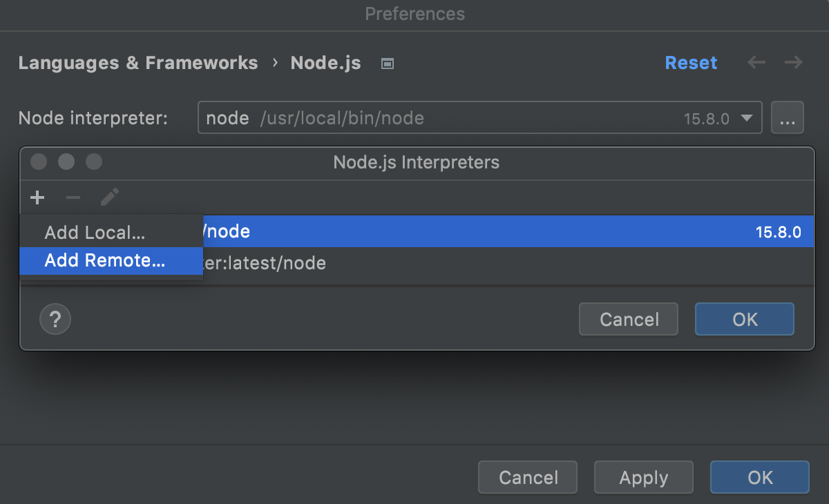Open the Node interpreter version dropdown
The height and width of the screenshot is (504, 829).
[746, 117]
